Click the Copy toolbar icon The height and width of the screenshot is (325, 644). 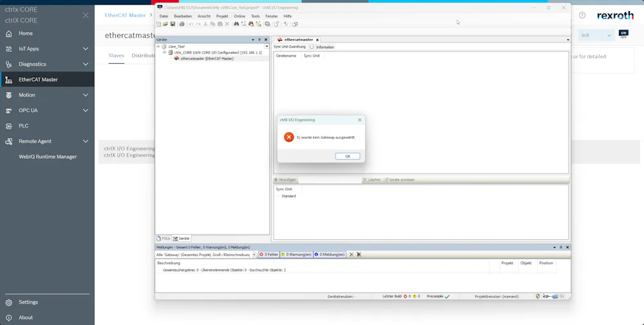[x=213, y=24]
